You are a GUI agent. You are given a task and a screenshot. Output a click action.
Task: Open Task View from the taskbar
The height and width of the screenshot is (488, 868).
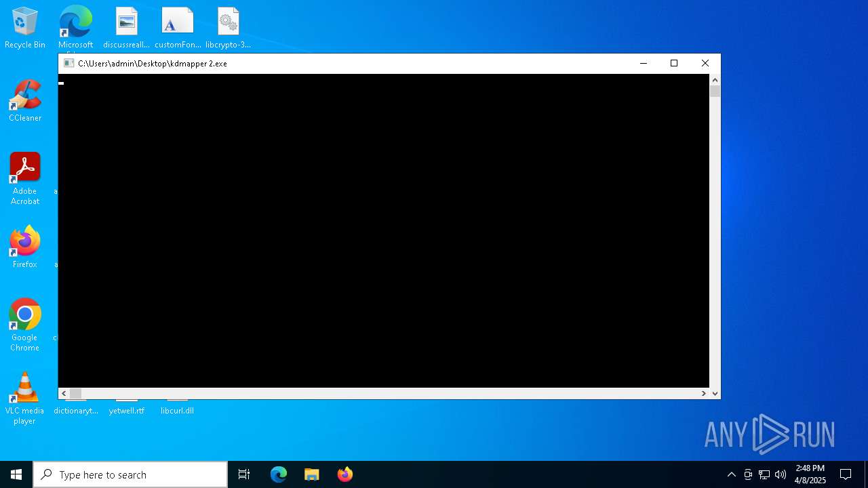coord(244,474)
